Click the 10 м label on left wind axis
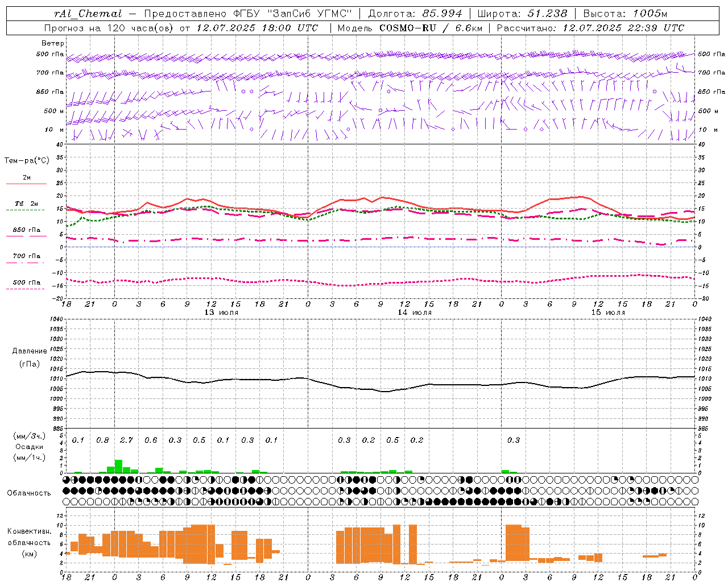This screenshot has width=728, height=582. coord(55,130)
